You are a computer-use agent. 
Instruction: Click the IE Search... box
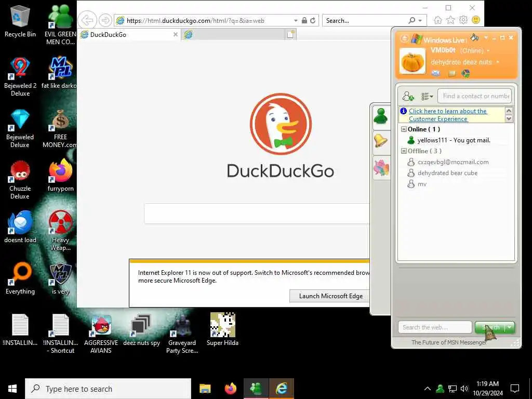click(365, 21)
